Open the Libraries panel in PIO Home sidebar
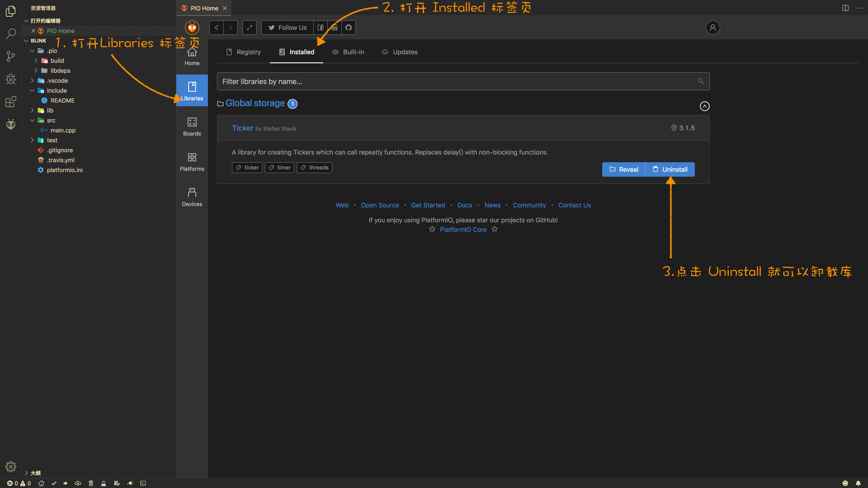The width and height of the screenshot is (868, 488). [x=192, y=90]
